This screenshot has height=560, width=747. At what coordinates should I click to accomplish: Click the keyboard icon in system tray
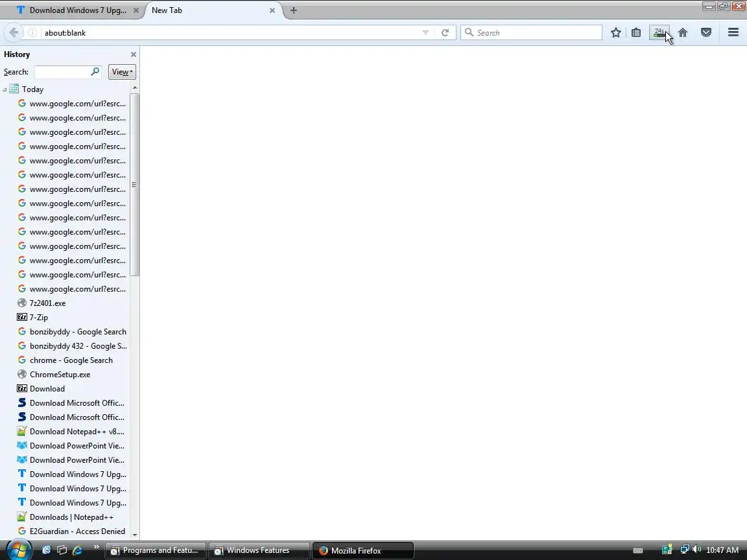(638, 550)
